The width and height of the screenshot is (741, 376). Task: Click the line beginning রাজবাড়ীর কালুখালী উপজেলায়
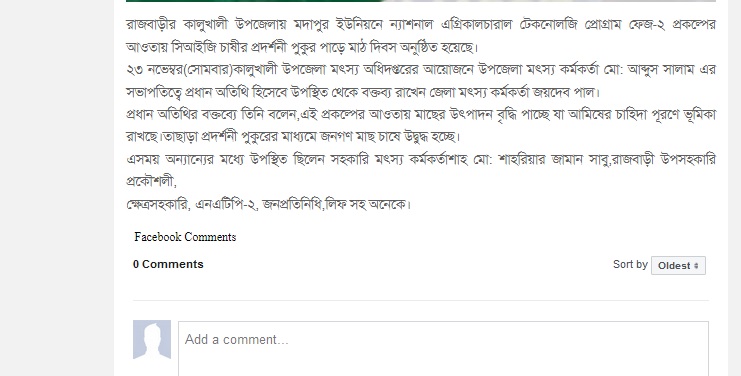tap(421, 24)
